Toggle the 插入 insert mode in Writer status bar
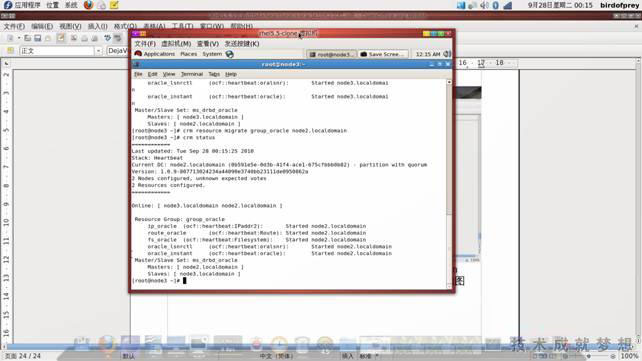This screenshot has width=642, height=361. pos(347,356)
